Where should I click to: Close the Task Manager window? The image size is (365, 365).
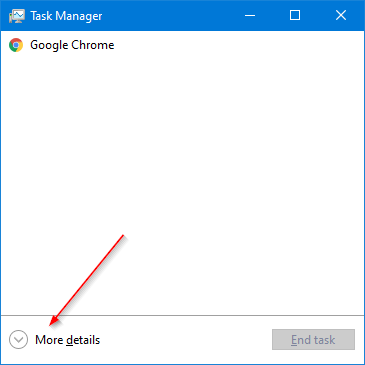coord(341,15)
